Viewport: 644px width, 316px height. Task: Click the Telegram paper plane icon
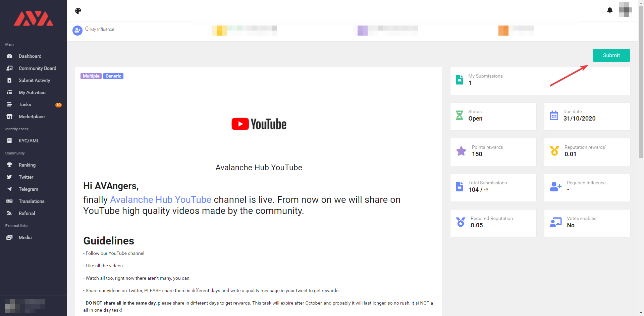click(x=9, y=189)
